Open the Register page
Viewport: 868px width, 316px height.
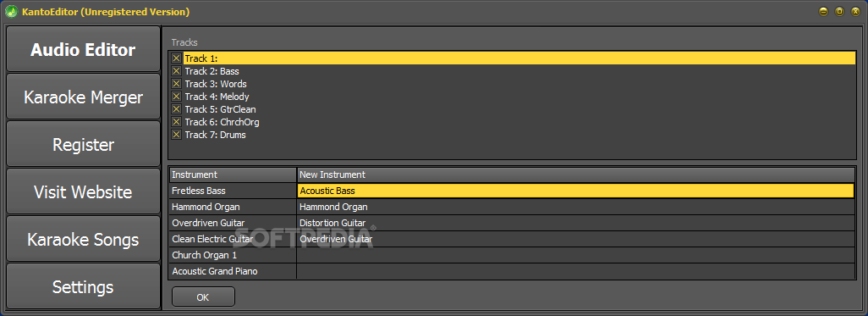coord(83,145)
